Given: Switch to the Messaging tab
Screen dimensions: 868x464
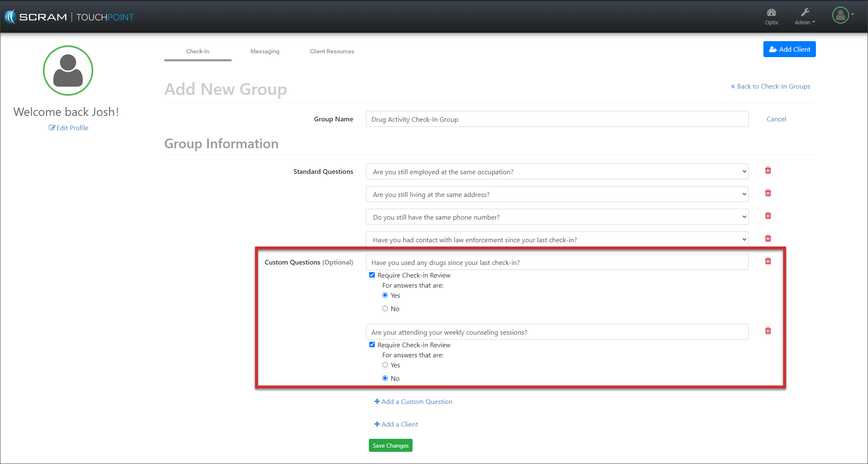Looking at the screenshot, I should 265,51.
